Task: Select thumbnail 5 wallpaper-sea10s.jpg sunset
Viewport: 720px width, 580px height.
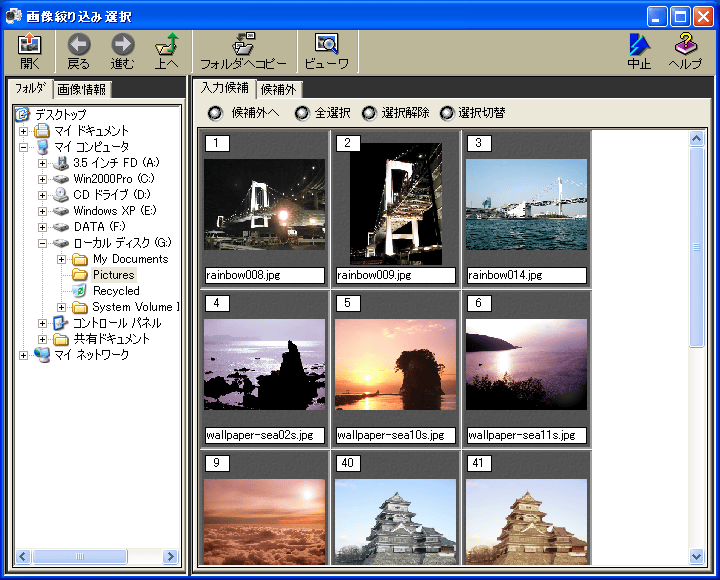Action: tap(395, 365)
